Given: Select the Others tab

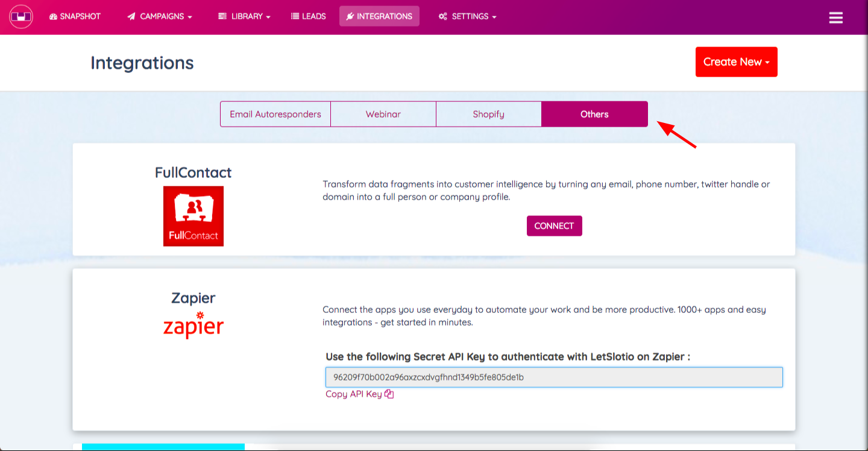Looking at the screenshot, I should pyautogui.click(x=595, y=114).
